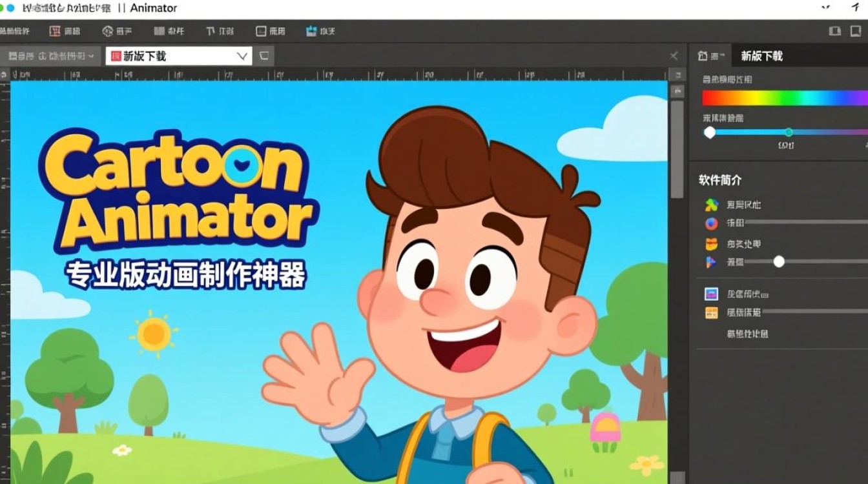
Task: Open the first menu item in the top menu bar
Action: pyautogui.click(x=16, y=30)
